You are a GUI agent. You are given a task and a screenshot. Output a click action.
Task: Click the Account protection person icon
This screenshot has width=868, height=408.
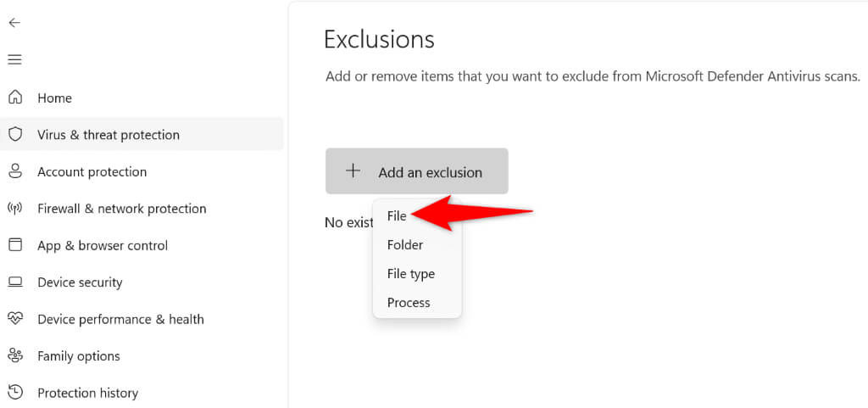click(x=14, y=171)
